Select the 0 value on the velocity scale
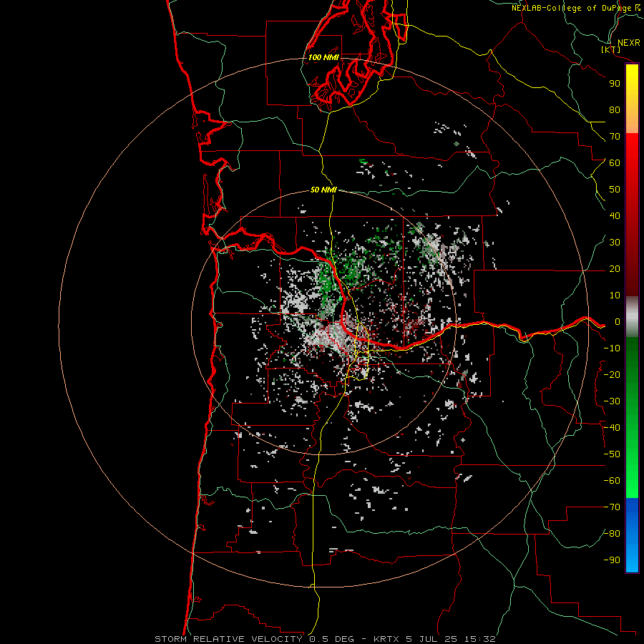The height and width of the screenshot is (644, 644). point(617,322)
